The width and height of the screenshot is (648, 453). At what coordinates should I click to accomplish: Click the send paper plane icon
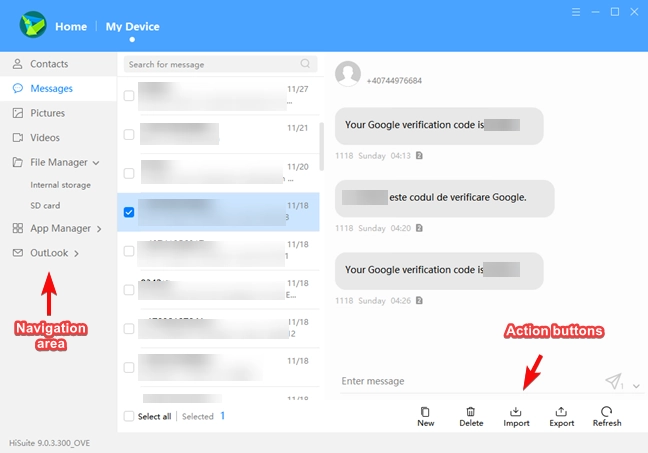click(x=613, y=381)
